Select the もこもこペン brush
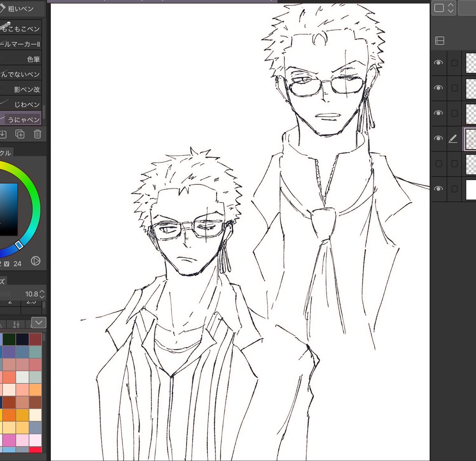This screenshot has height=461, width=476. pos(21,29)
